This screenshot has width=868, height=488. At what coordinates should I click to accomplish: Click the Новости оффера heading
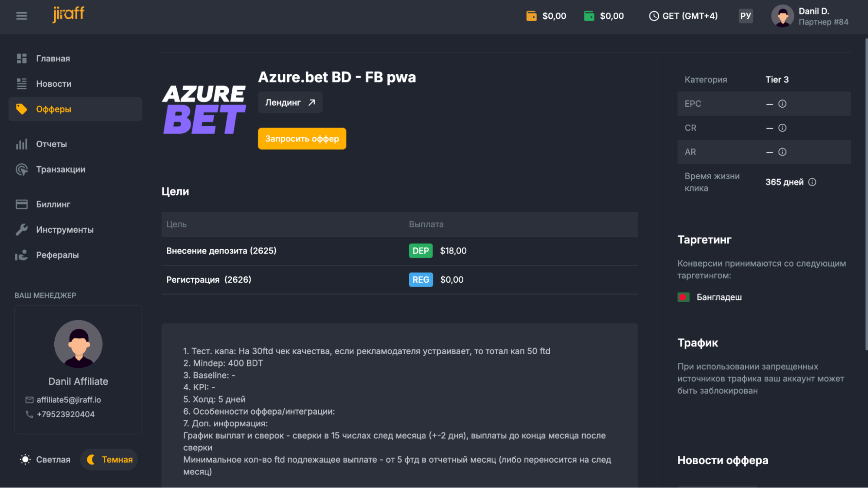click(723, 460)
